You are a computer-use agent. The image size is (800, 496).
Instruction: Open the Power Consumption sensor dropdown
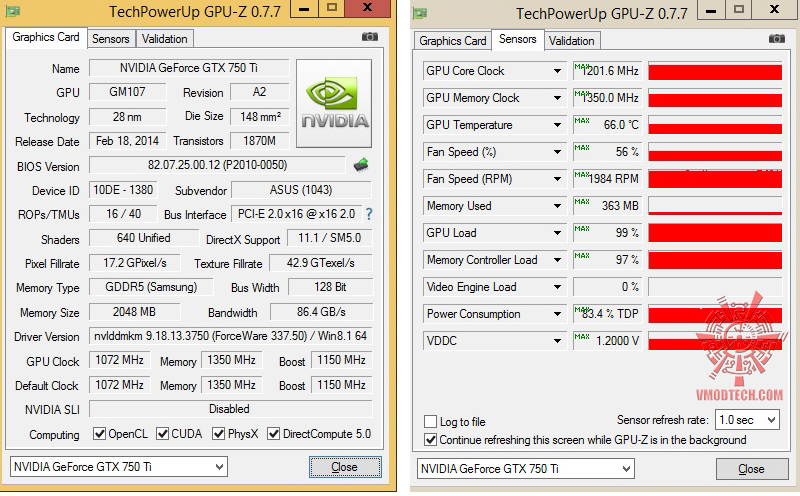tap(557, 314)
